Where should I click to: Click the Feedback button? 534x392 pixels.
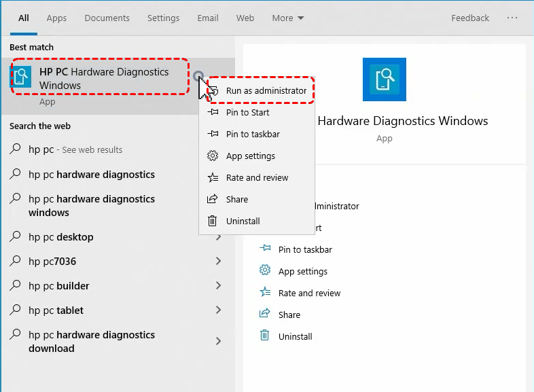[470, 18]
